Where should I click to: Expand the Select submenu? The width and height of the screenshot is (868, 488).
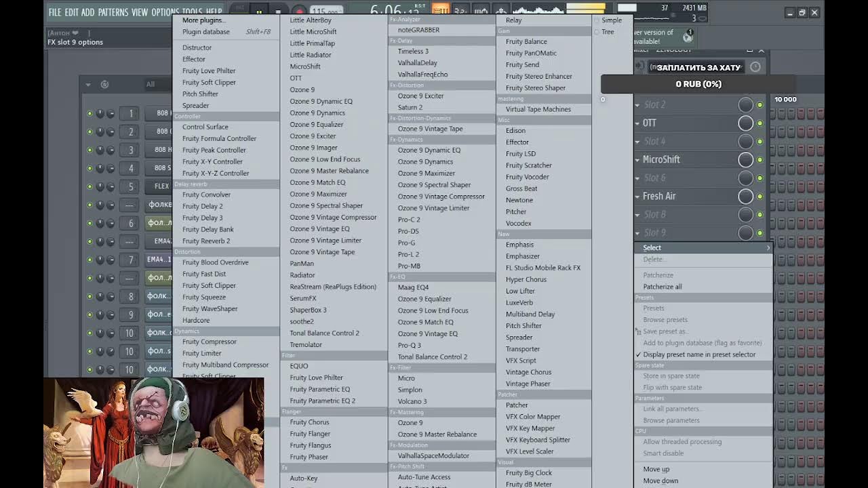point(703,248)
